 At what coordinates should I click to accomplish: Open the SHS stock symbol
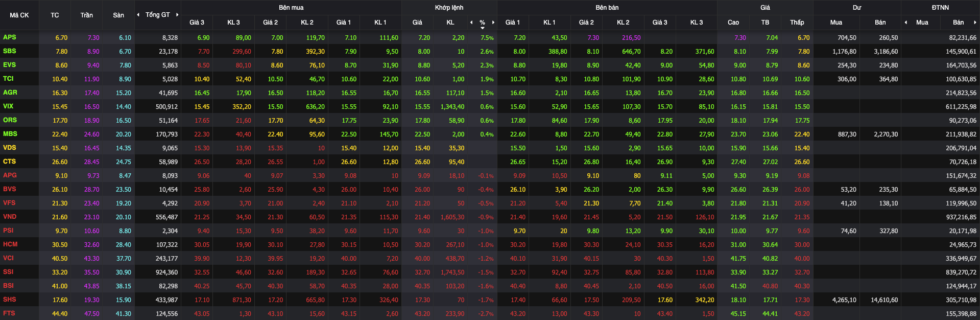(10, 300)
